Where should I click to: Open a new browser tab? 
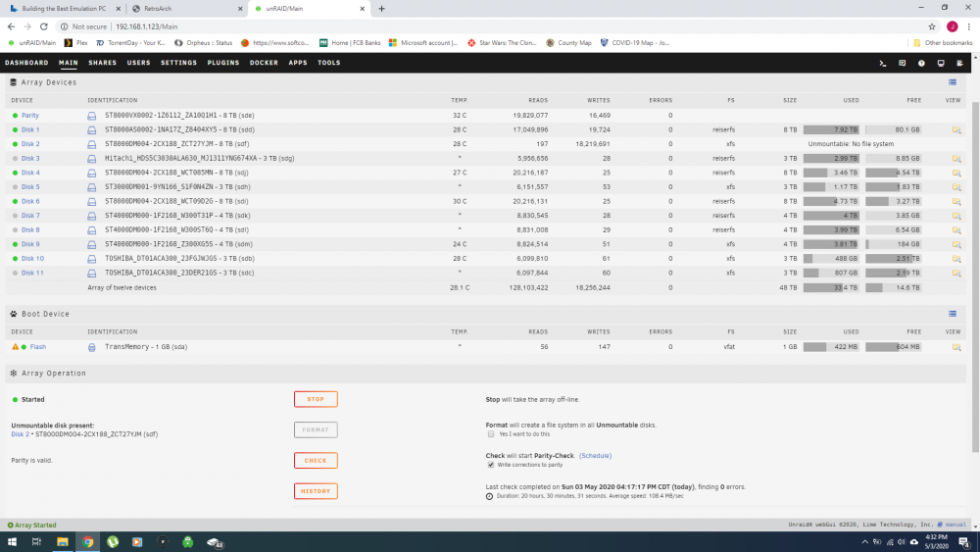coord(381,9)
